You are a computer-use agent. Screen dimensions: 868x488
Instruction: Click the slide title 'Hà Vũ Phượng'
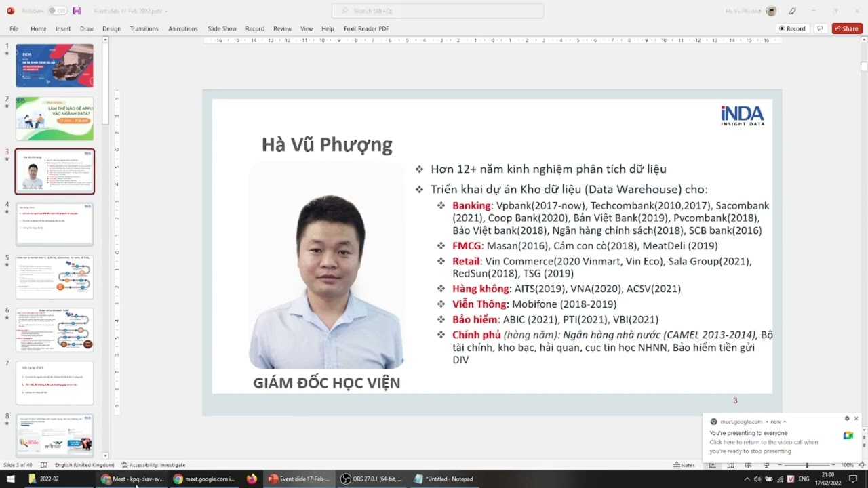pyautogui.click(x=327, y=144)
